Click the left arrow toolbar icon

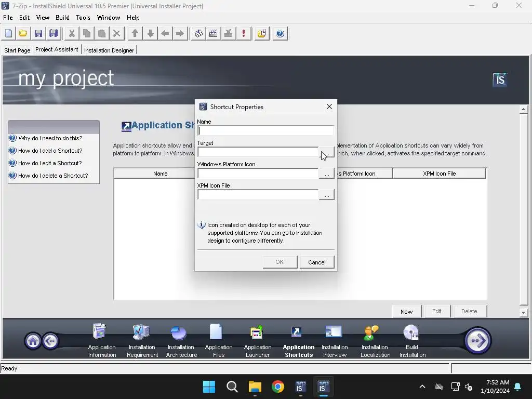click(165, 33)
